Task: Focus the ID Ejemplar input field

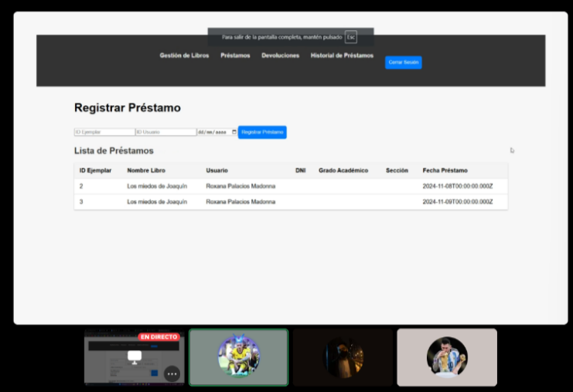Action: [104, 132]
